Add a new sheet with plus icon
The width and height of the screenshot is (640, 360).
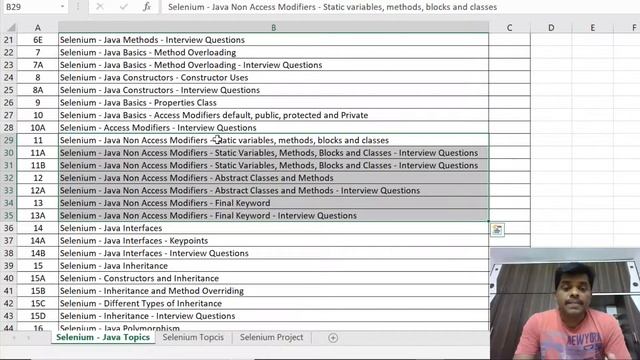[333, 338]
